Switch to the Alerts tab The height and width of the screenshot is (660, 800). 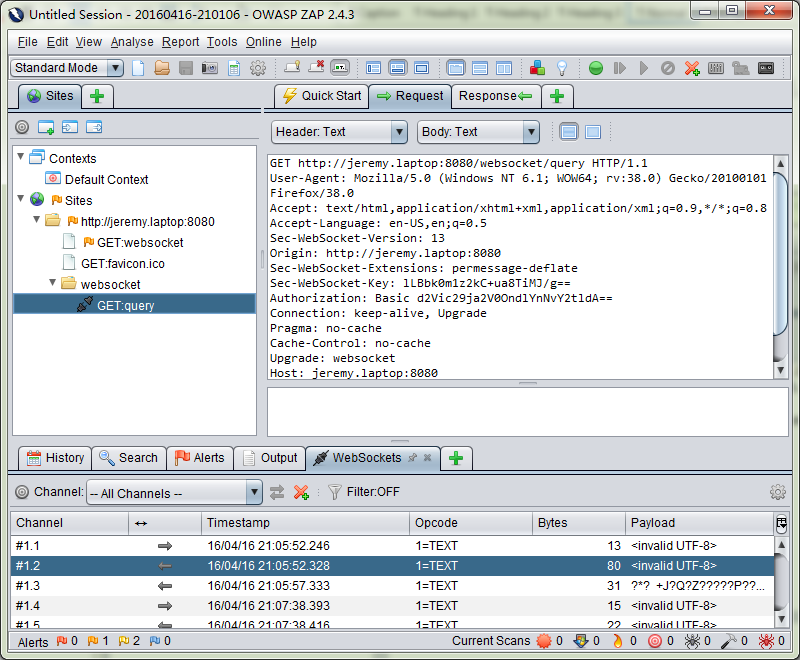(x=199, y=458)
